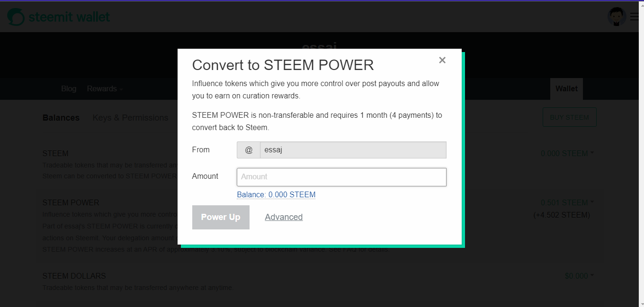Close the Convert to STEEM POWER dialog

[x=442, y=60]
